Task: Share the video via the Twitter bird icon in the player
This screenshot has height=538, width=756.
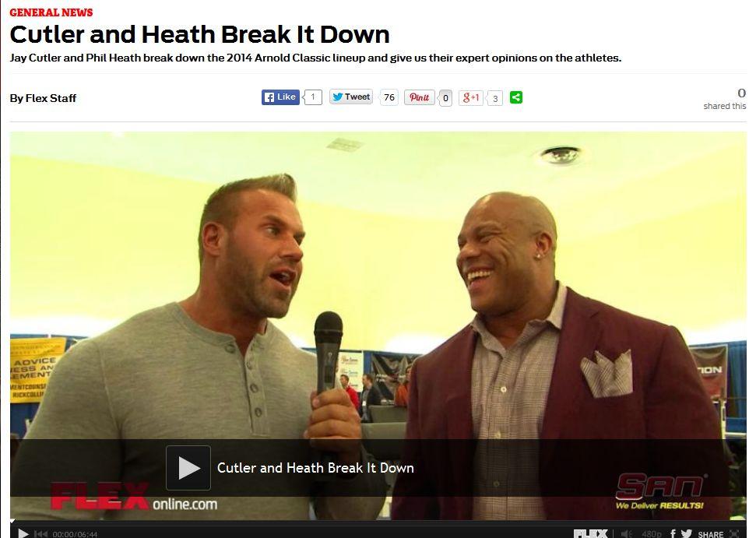Action: pyautogui.click(x=686, y=533)
